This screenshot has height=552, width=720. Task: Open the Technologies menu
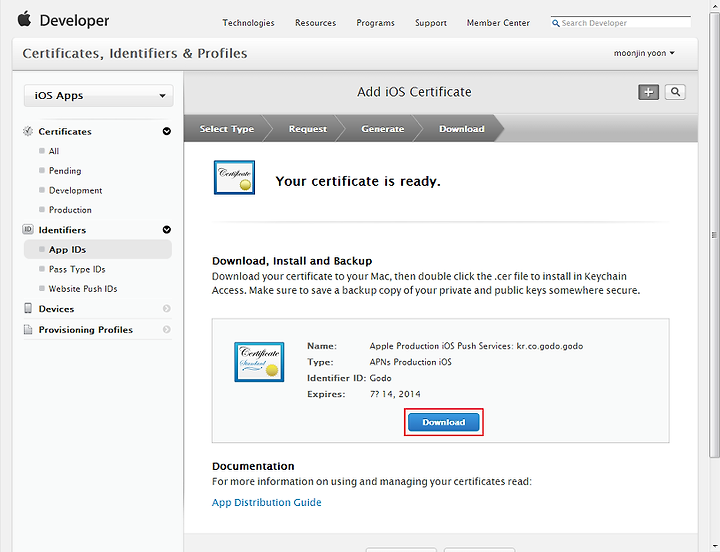(248, 23)
